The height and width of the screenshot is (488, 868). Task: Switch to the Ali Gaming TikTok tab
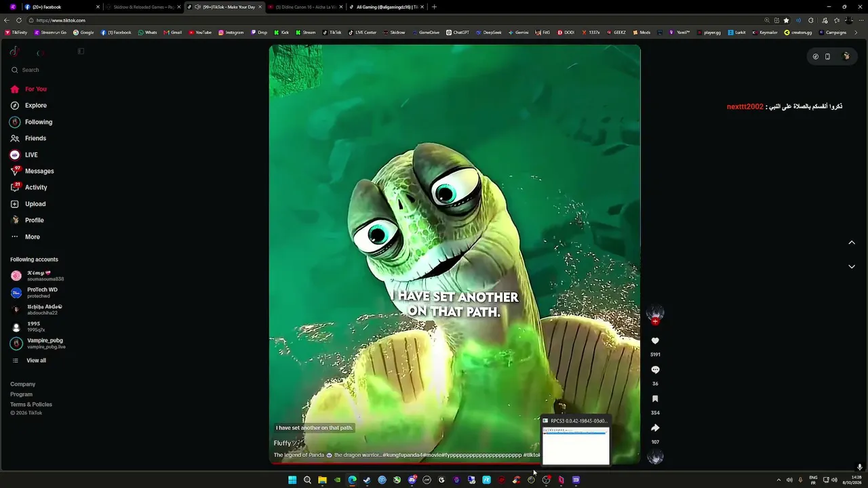point(387,7)
